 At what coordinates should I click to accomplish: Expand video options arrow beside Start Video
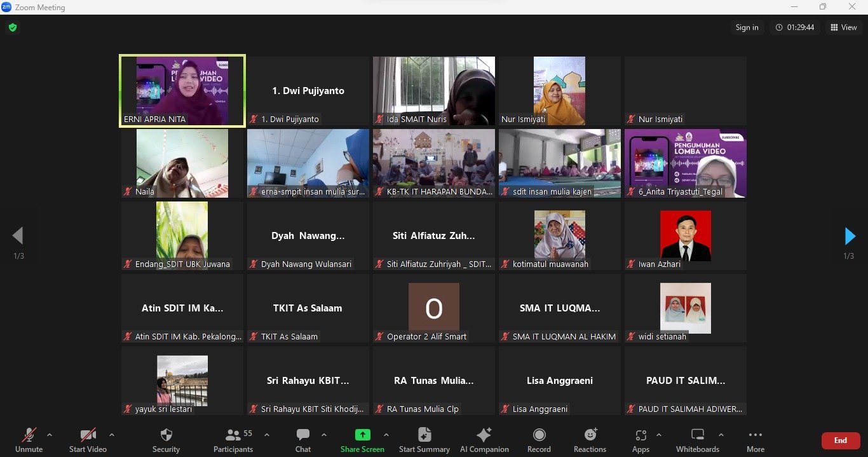point(112,435)
